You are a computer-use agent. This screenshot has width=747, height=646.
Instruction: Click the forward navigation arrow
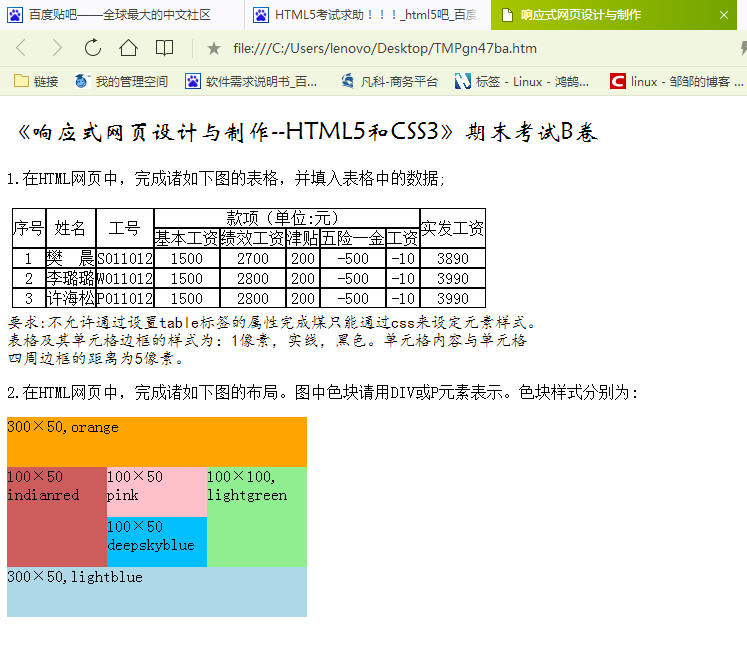pos(57,48)
